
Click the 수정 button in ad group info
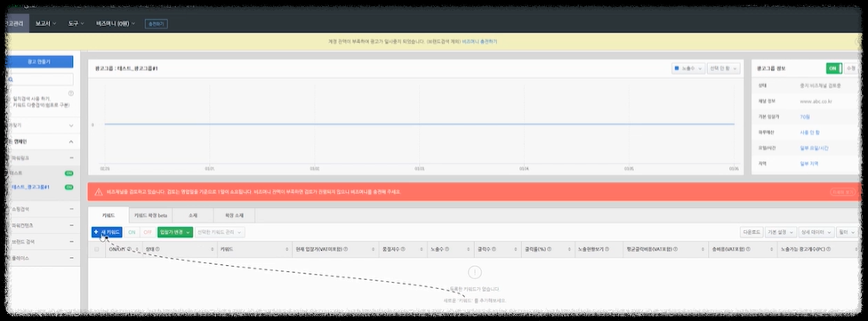(x=851, y=68)
